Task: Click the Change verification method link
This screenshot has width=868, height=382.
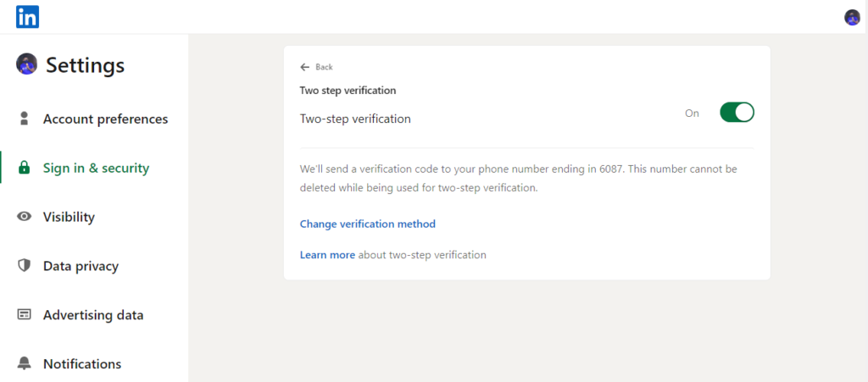Action: coord(368,224)
